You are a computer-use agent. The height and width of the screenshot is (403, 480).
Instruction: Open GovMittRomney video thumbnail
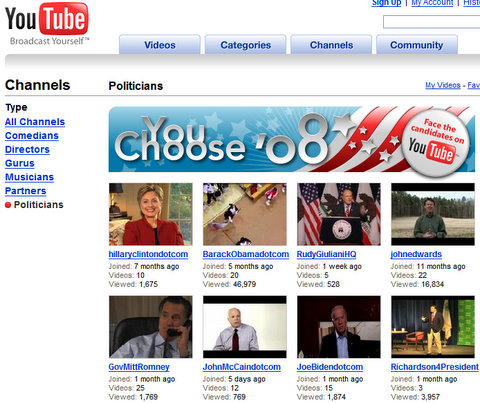point(151,327)
